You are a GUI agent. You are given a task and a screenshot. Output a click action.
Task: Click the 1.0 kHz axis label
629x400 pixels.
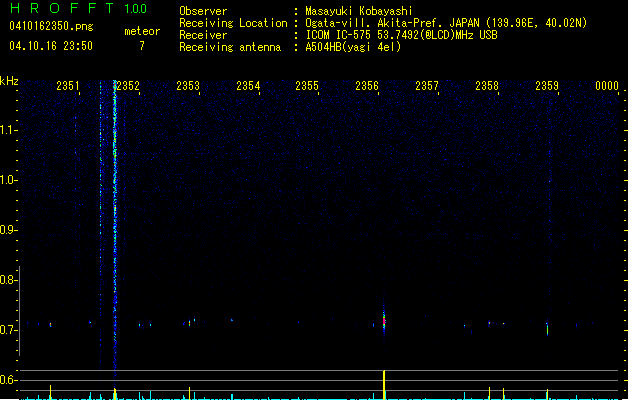point(8,180)
